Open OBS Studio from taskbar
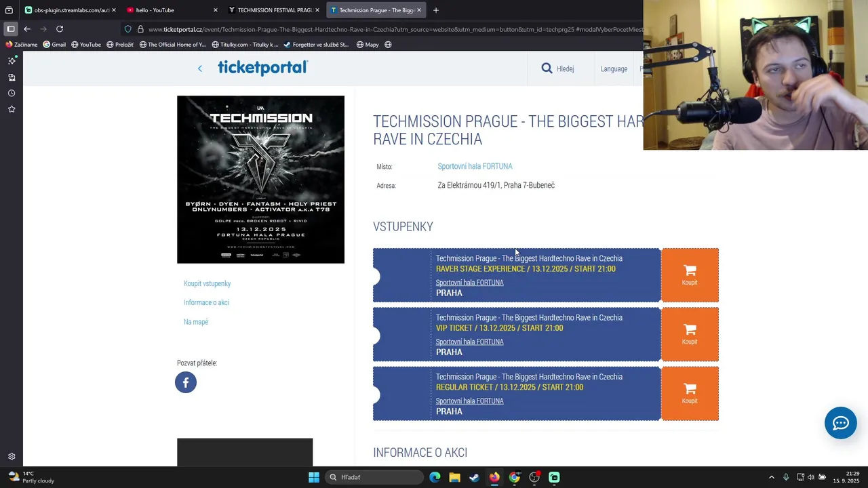The image size is (868, 488). (534, 477)
